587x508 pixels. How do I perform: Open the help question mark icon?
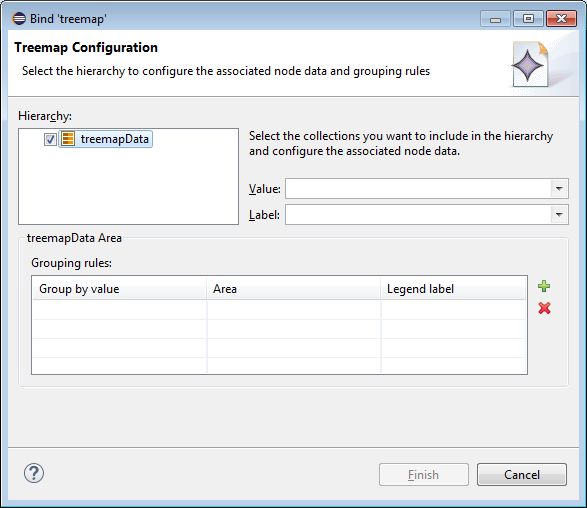[34, 473]
